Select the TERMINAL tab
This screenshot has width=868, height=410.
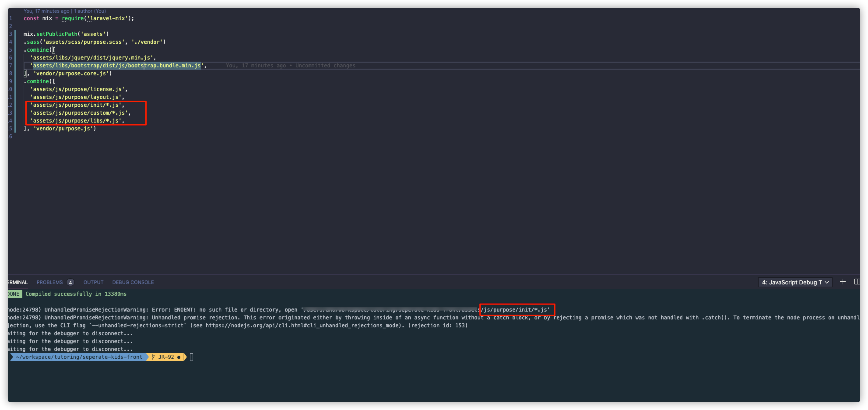pyautogui.click(x=18, y=282)
